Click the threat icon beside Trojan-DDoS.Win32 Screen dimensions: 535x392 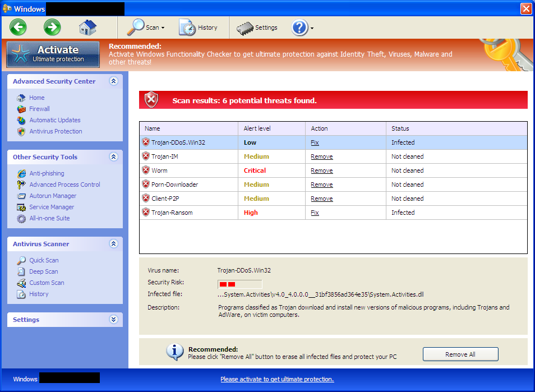click(x=146, y=142)
